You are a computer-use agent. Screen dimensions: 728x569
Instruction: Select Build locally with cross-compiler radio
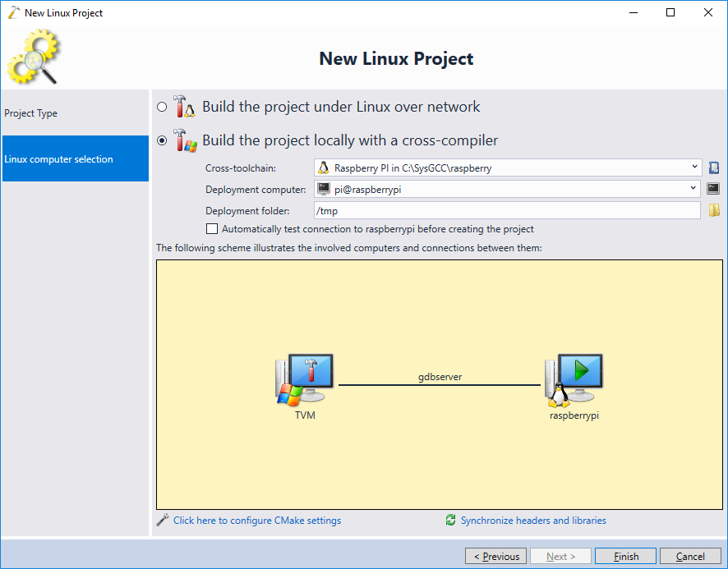[162, 140]
